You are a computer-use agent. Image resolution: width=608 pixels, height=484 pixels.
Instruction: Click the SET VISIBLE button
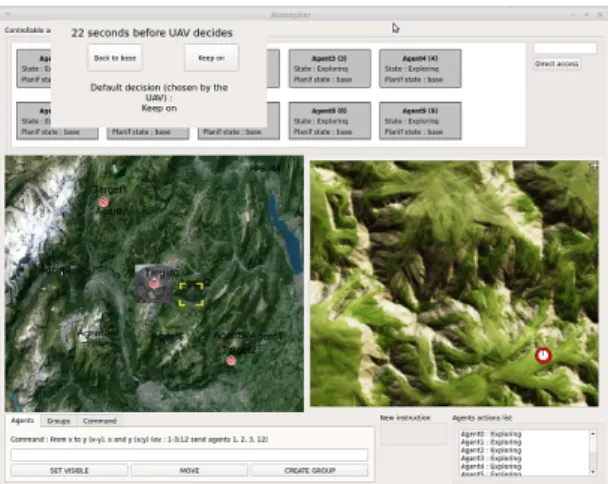(69, 470)
